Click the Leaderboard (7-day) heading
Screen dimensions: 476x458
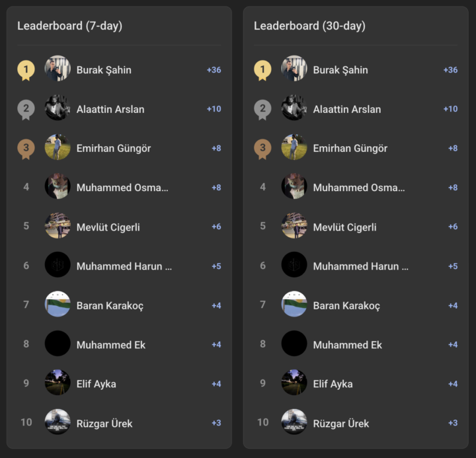pyautogui.click(x=69, y=26)
